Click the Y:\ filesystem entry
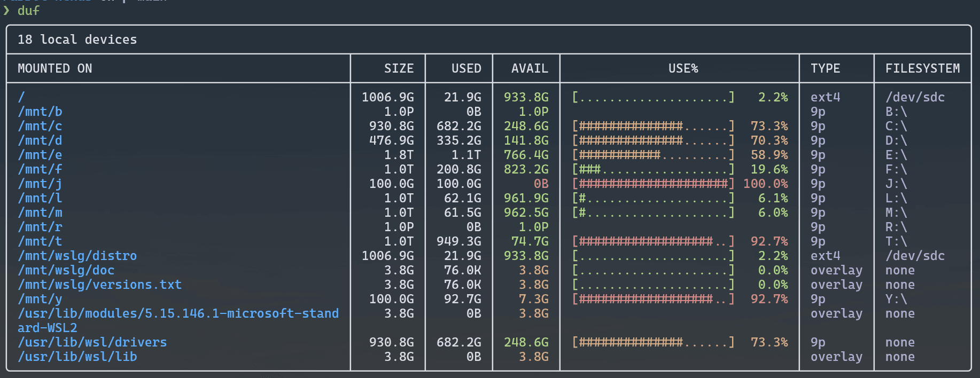 tap(896, 299)
